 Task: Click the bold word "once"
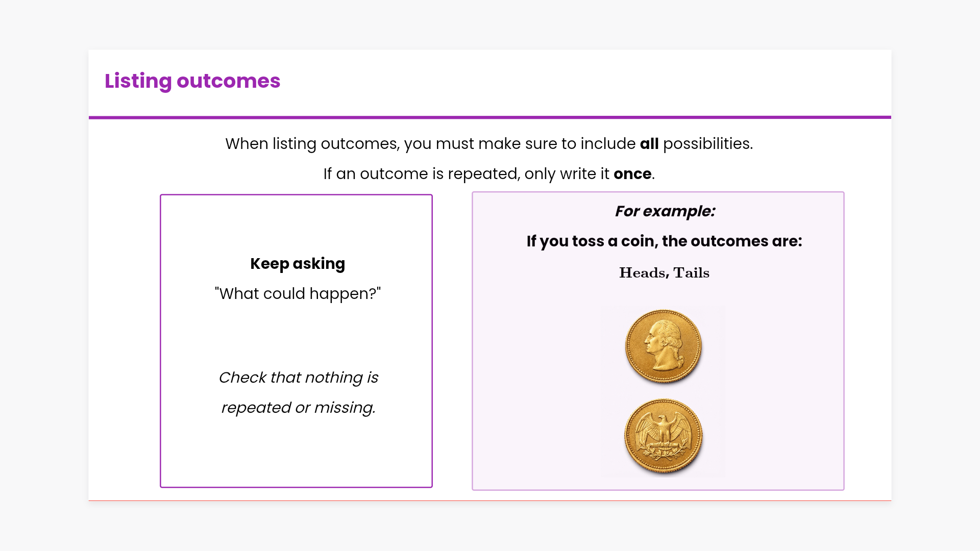point(632,174)
